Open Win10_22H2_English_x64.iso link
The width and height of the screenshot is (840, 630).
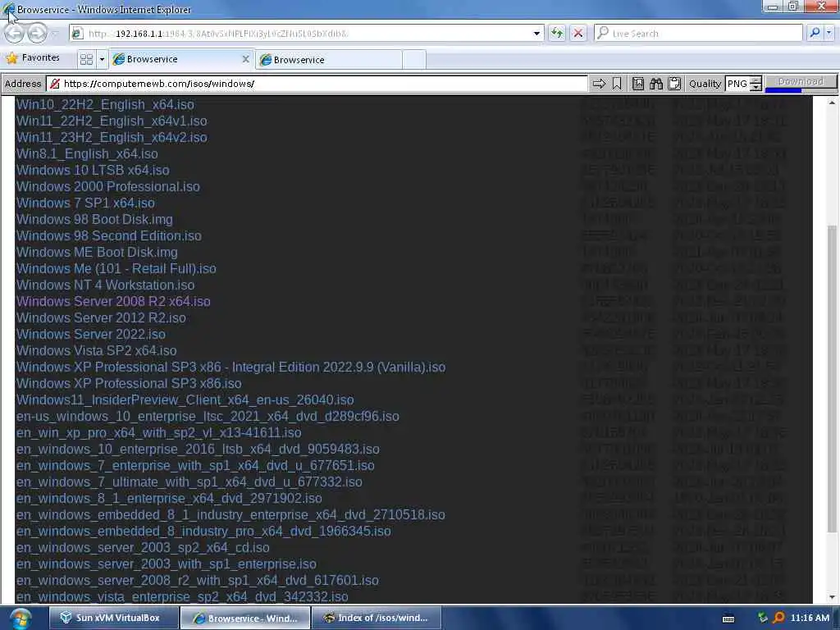pos(105,104)
